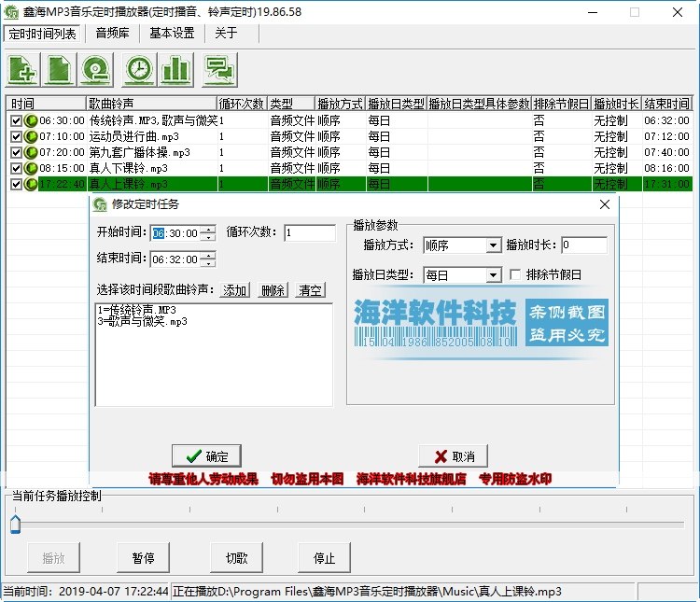Enable the 排除节假日 checkbox
This screenshot has width=700, height=602.
coord(515,274)
